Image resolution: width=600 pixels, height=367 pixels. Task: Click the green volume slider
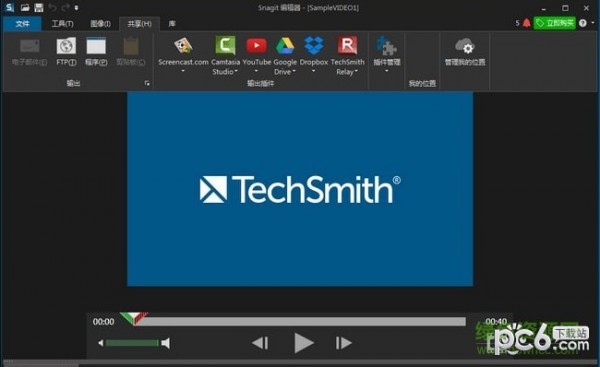[x=132, y=343]
